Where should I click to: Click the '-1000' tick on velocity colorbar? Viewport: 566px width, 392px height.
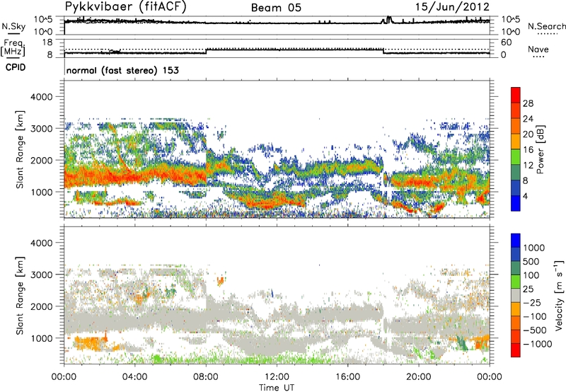coord(538,344)
